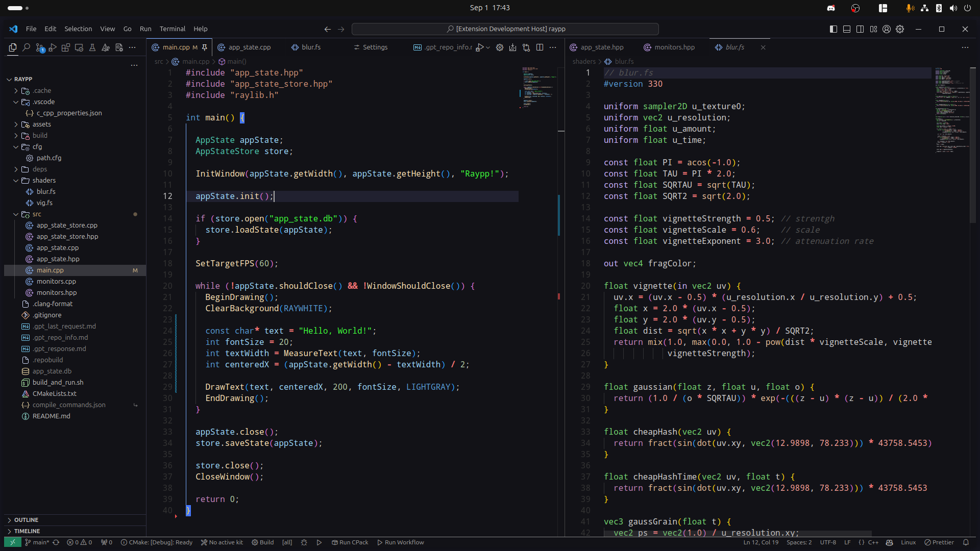Switch to the app_state.cpp tab
Screen dimensions: 980x551
point(249,47)
